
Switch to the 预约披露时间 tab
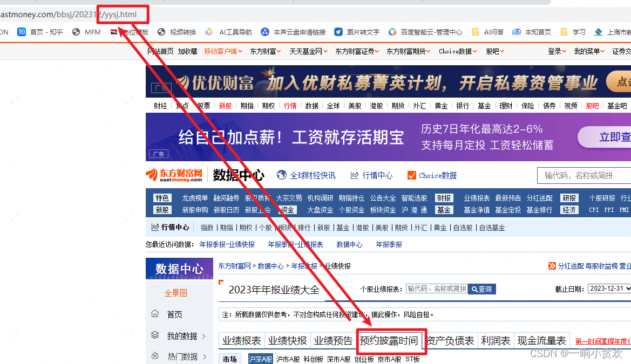click(389, 341)
